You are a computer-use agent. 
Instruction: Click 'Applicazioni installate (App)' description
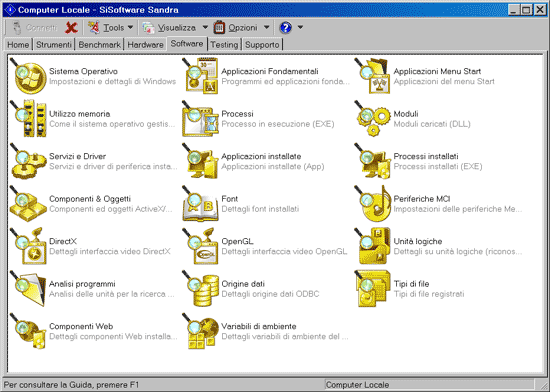(x=273, y=167)
